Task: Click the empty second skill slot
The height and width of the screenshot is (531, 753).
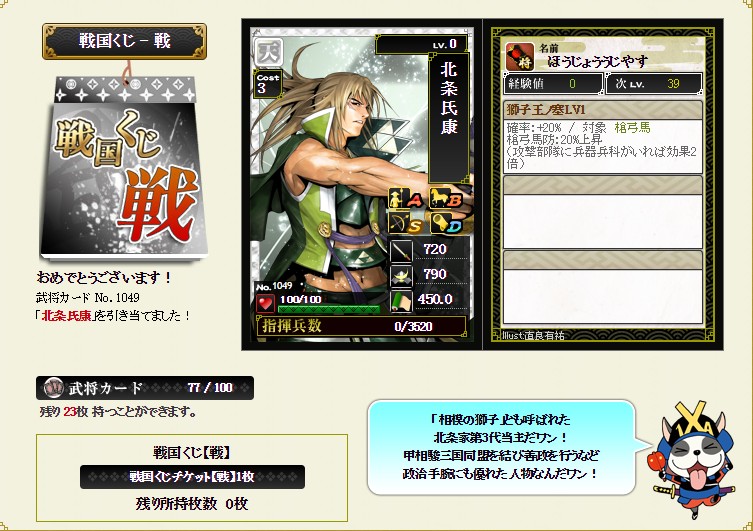Action: (603, 212)
